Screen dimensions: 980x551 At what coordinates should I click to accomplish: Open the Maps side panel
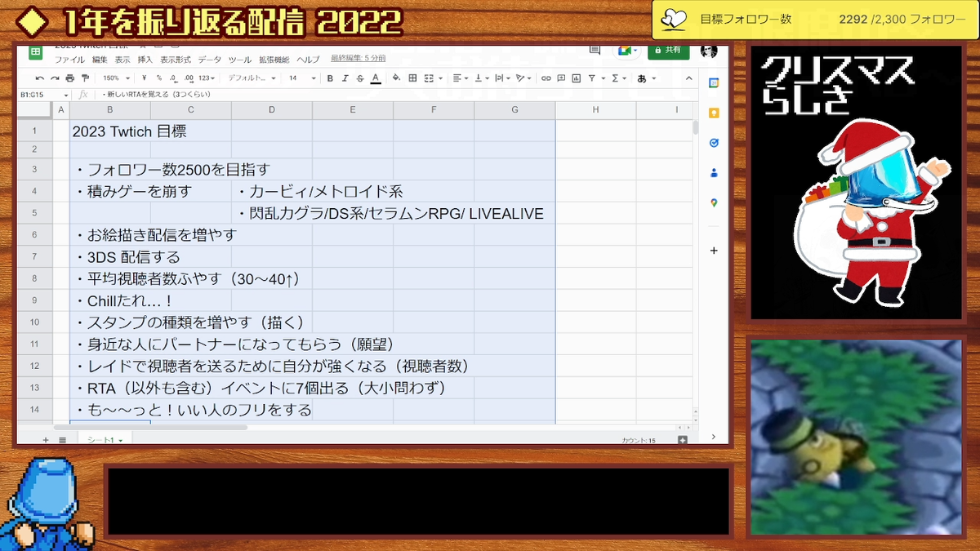point(713,202)
